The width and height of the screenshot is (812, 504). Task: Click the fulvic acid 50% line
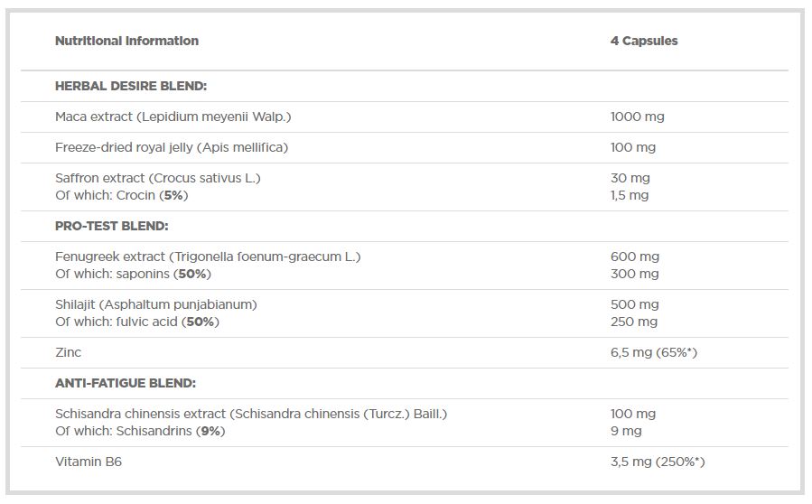137,322
